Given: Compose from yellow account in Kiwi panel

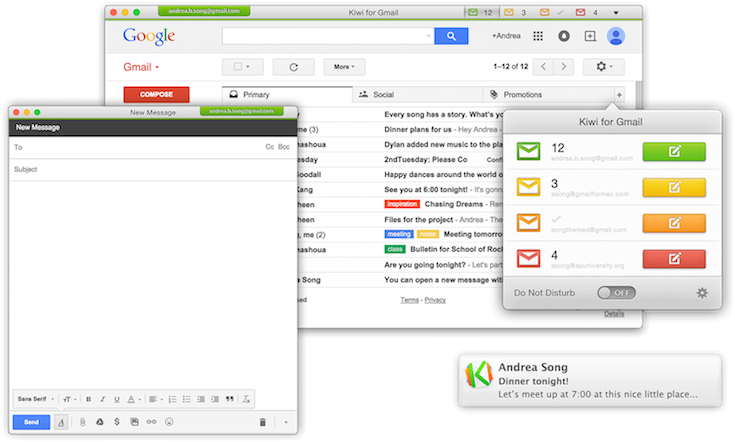Looking at the screenshot, I should coord(674,187).
